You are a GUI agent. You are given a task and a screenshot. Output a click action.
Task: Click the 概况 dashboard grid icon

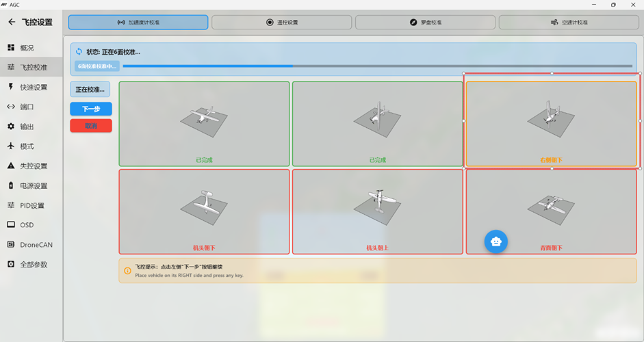(x=11, y=48)
